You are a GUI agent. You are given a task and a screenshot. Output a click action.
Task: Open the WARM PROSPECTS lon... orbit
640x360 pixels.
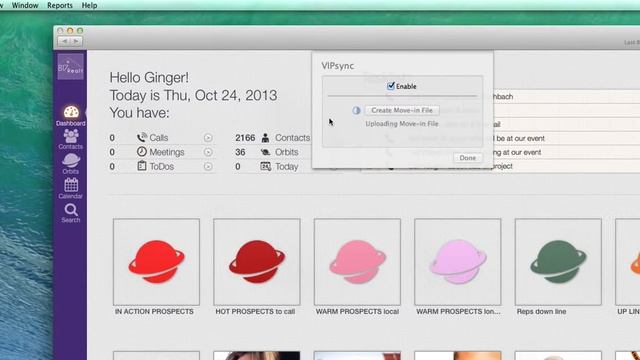click(458, 262)
